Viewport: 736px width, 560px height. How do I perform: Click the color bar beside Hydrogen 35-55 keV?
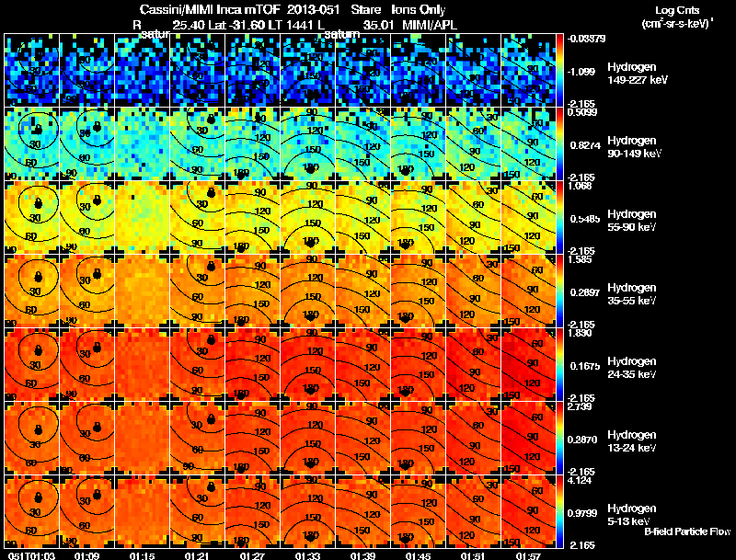[559, 291]
